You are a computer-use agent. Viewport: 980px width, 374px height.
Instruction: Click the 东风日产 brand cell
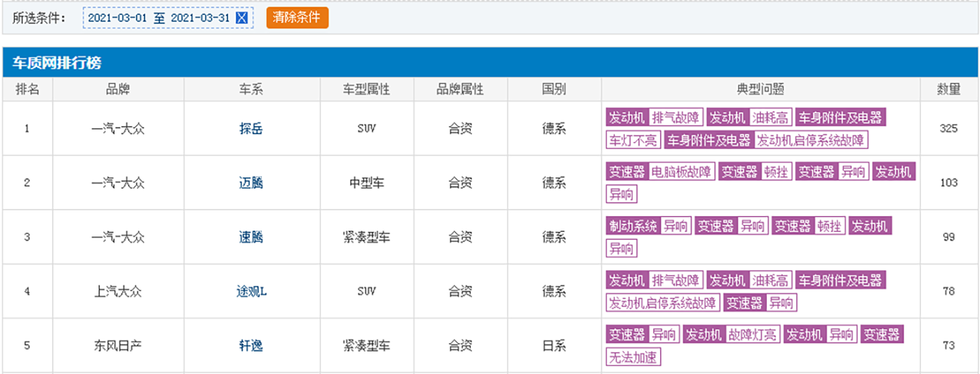118,346
